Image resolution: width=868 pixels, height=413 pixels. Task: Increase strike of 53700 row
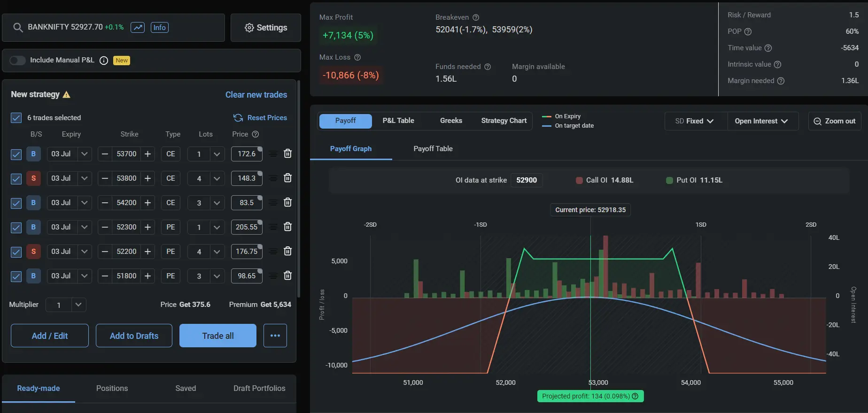click(147, 154)
